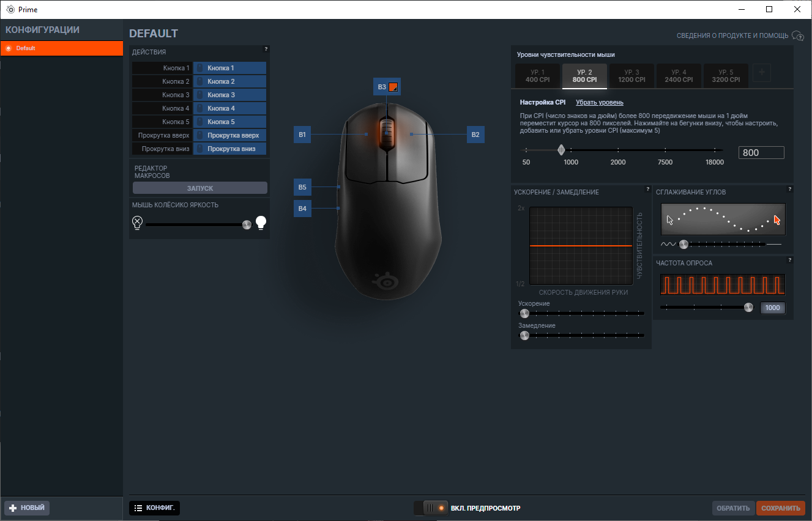Click the 2000 mark on CPI scale
Viewport: 812px width, 521px height.
click(618, 163)
